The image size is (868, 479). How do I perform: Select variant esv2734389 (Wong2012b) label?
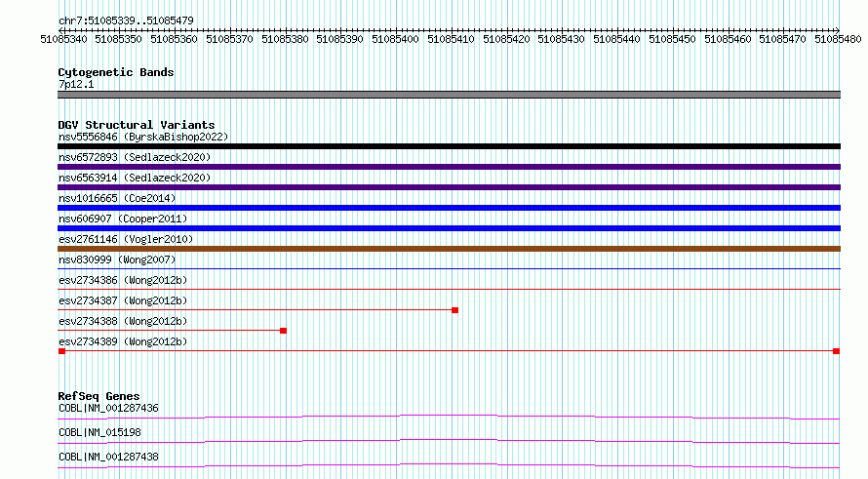123,341
